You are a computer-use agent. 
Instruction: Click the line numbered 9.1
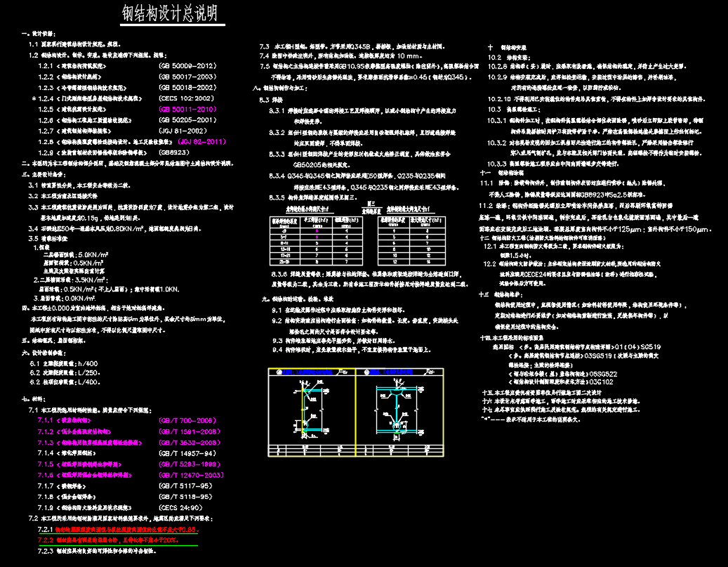coord(338,310)
